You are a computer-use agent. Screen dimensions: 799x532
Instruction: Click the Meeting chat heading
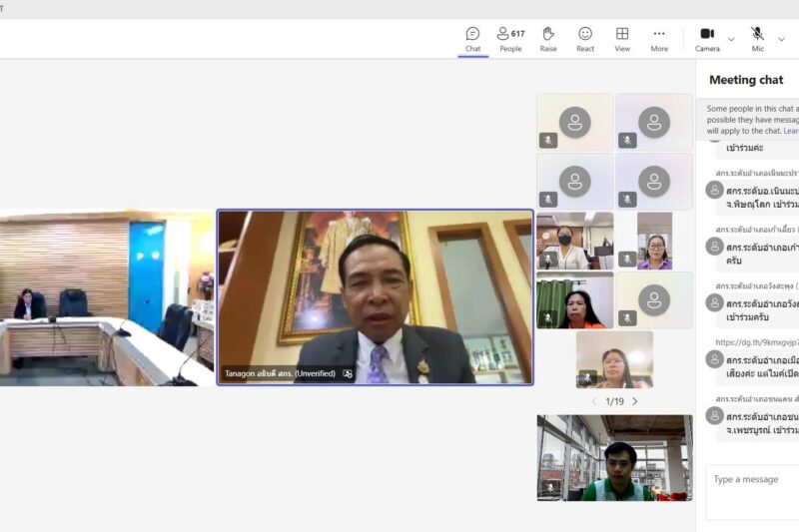click(746, 80)
